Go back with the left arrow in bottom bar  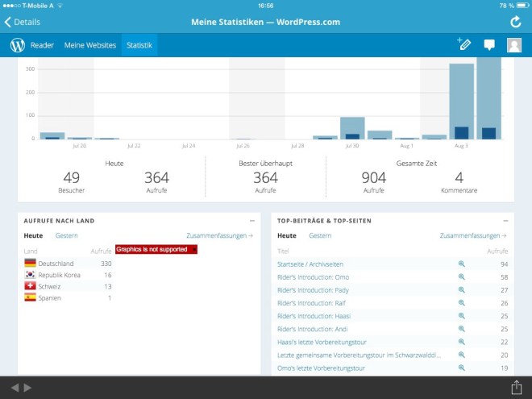coord(15,388)
